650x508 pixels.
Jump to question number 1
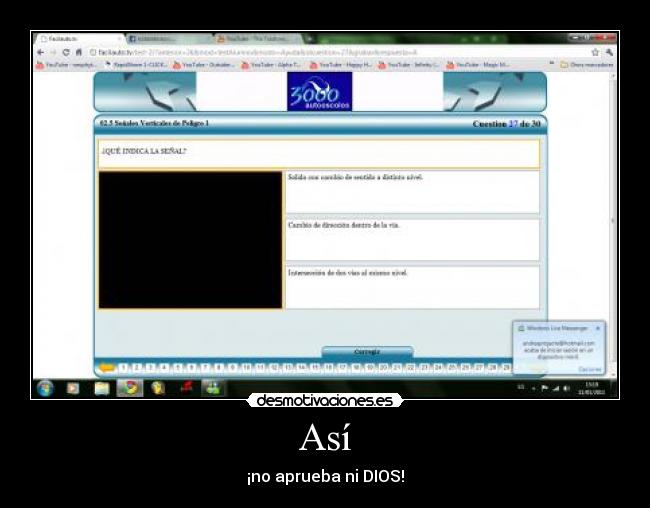click(123, 368)
